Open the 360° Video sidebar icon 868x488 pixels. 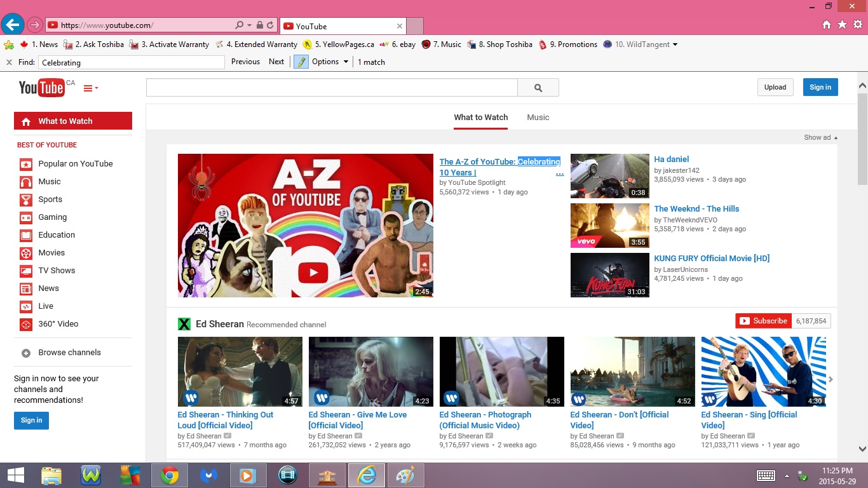point(26,324)
